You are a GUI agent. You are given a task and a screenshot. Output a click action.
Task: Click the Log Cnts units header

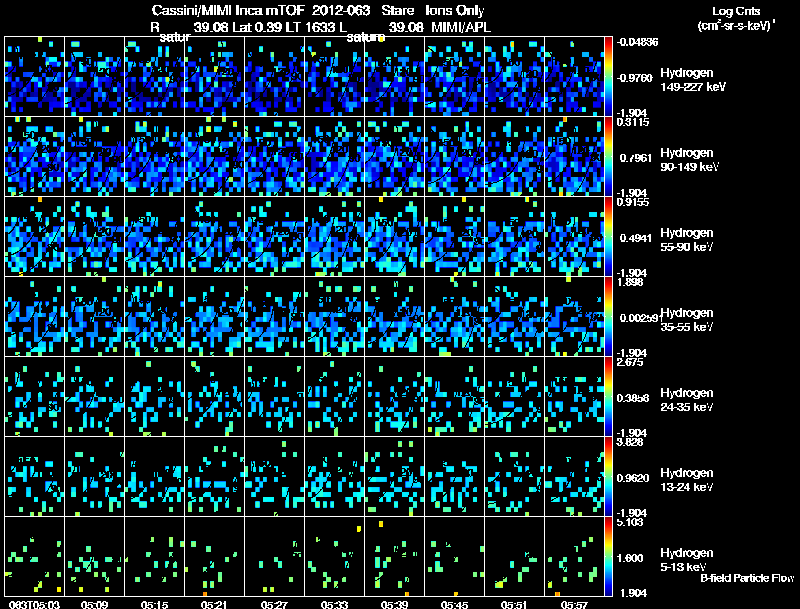click(736, 19)
